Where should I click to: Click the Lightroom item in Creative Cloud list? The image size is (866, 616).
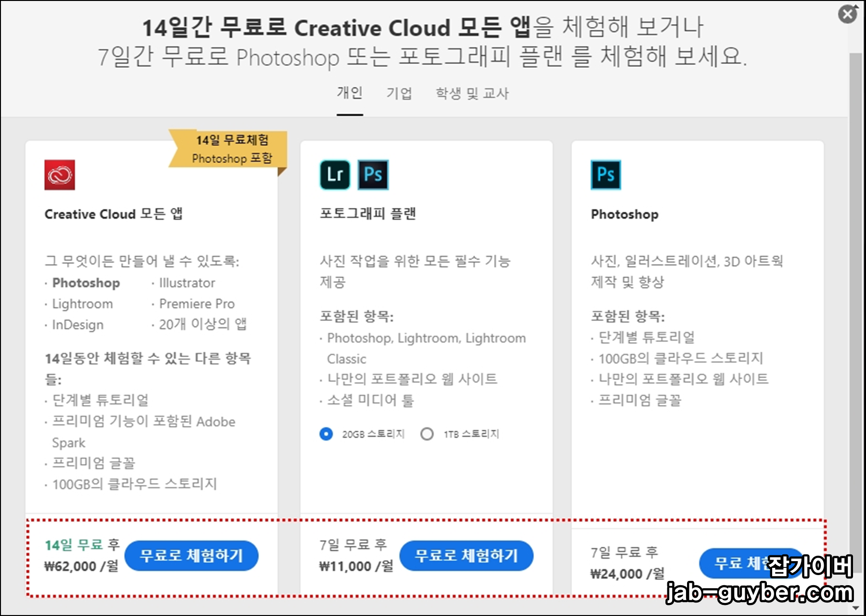[x=82, y=304]
